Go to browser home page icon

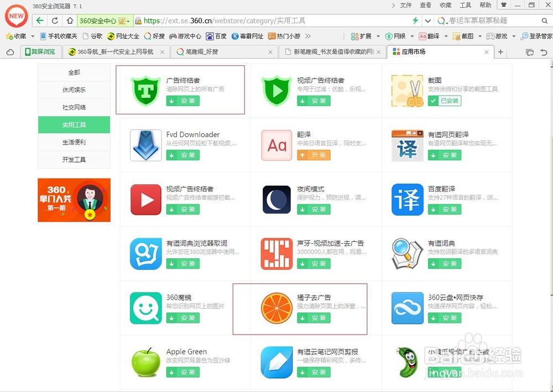coord(70,20)
